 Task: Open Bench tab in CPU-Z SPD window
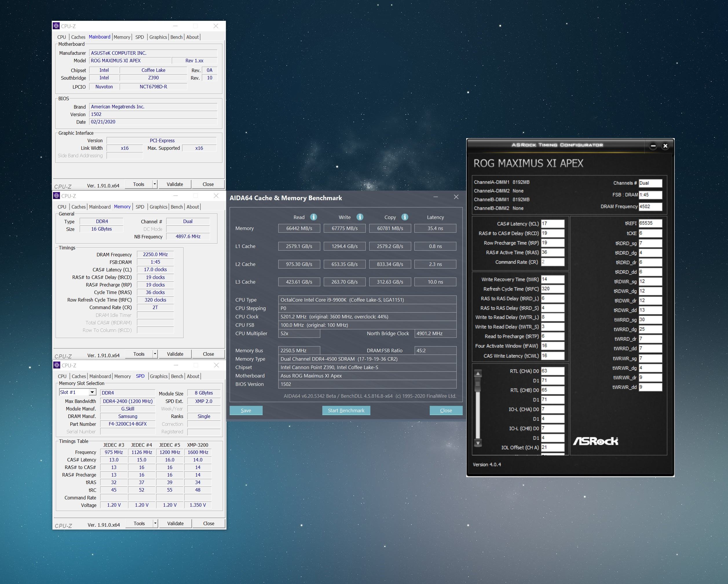pyautogui.click(x=177, y=376)
